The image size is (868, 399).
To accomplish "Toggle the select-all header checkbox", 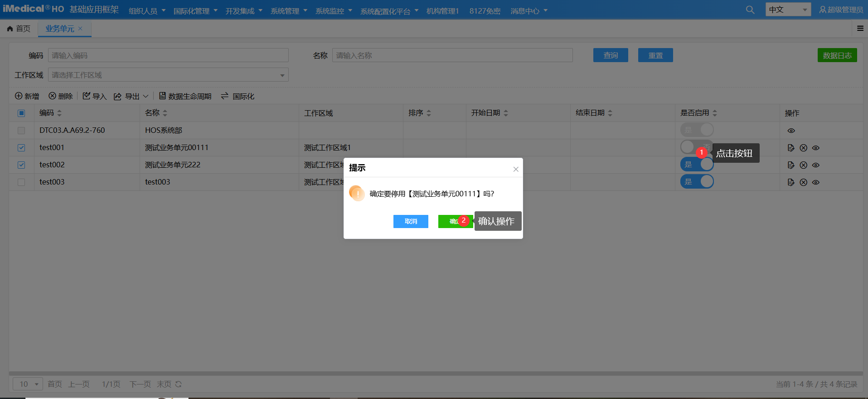I will coord(21,113).
